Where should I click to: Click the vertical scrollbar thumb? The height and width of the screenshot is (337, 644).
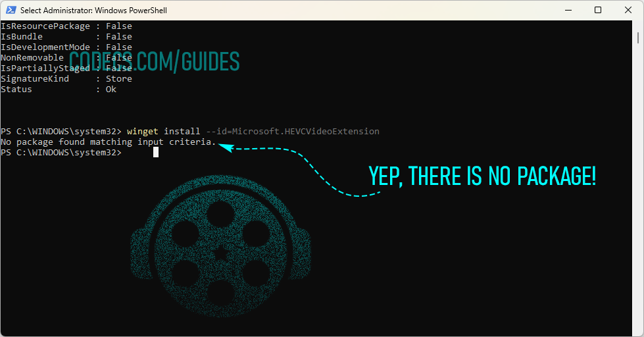[x=638, y=38]
